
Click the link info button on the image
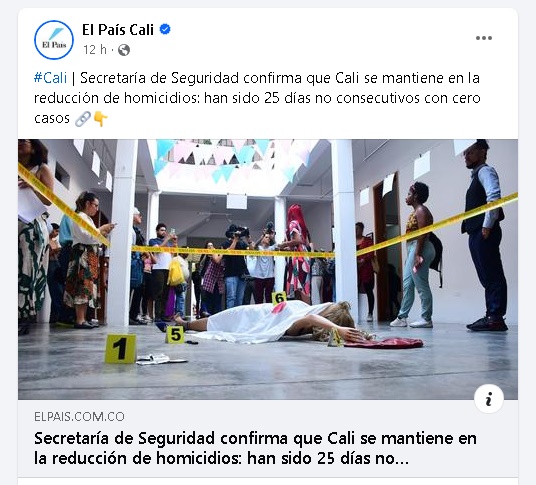(489, 399)
